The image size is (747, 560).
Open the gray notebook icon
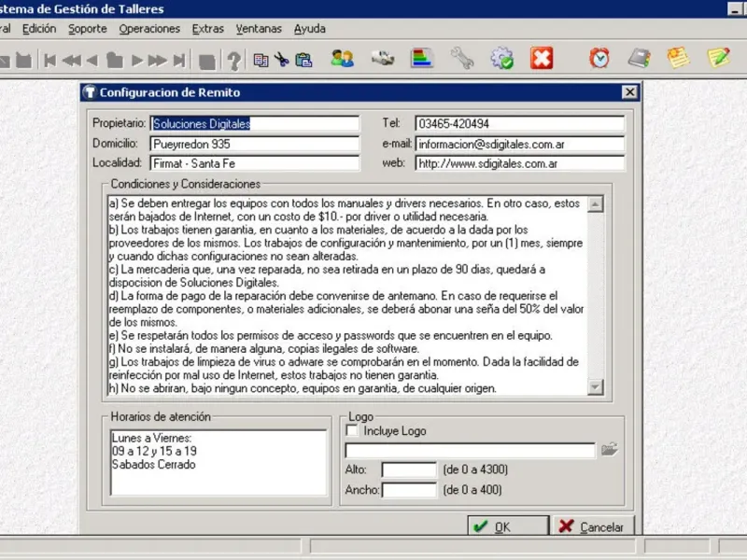pos(639,58)
